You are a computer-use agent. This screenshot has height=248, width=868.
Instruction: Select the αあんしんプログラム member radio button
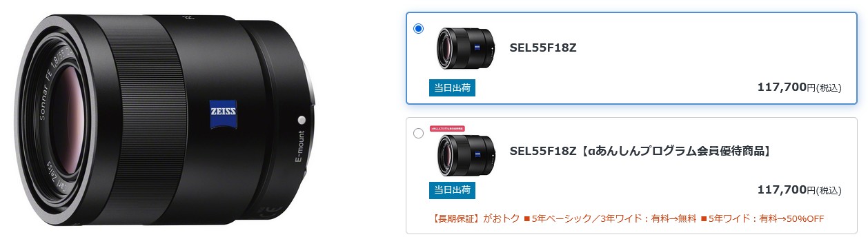418,133
